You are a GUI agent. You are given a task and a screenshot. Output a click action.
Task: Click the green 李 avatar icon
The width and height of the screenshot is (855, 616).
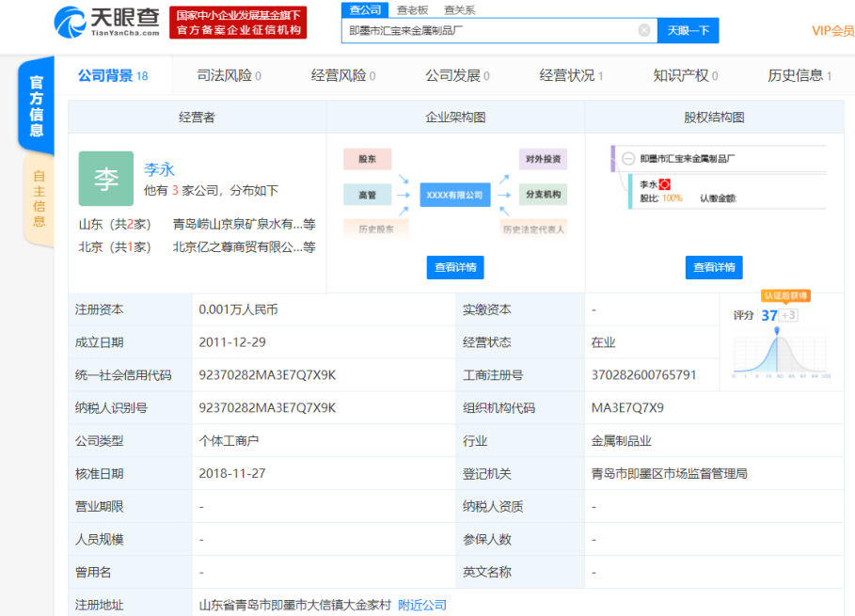[105, 179]
